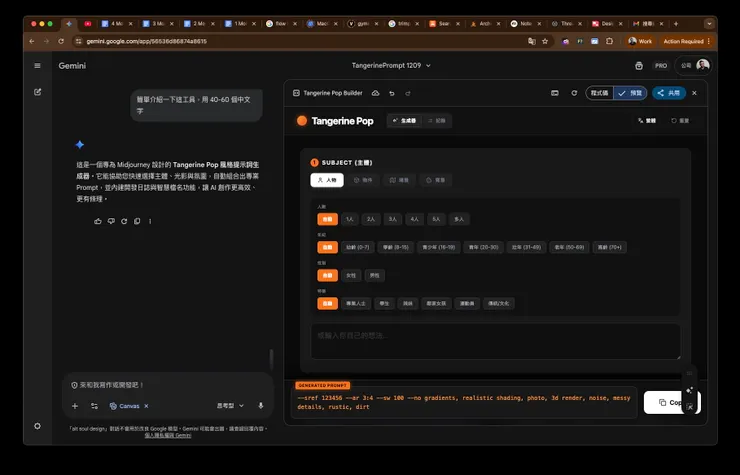Click the PRO badge in header

coord(661,66)
